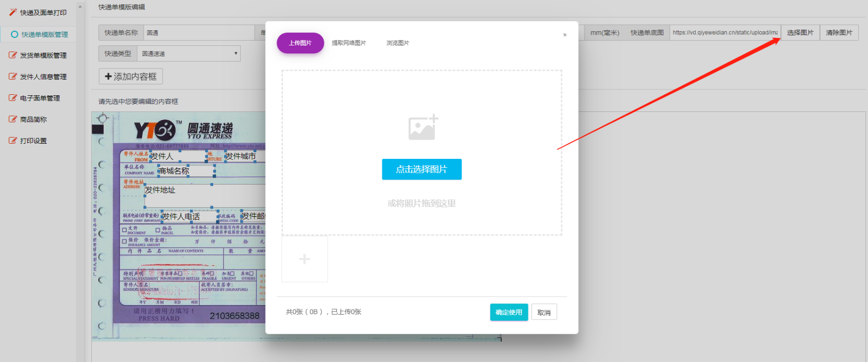This screenshot has height=362, width=868.
Task: Click the 清除图片 button
Action: tap(839, 33)
